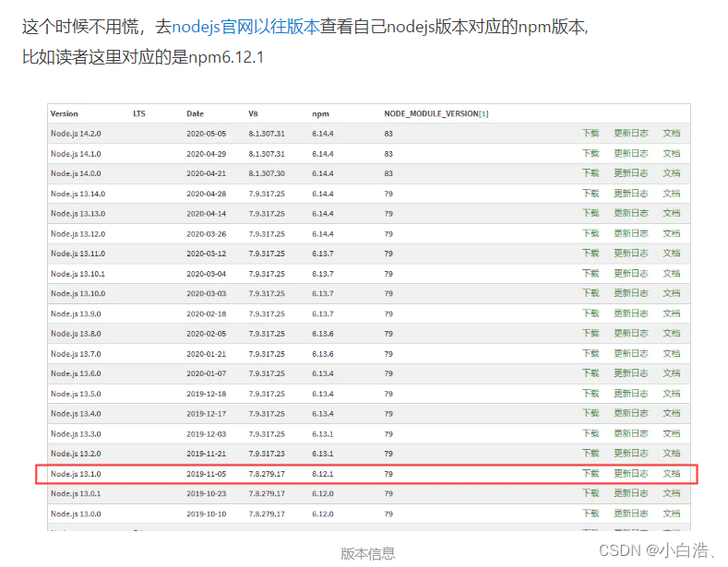Click the Node.js 13.1.0 version cell
Viewport: 728px width, 567px height.
point(76,474)
